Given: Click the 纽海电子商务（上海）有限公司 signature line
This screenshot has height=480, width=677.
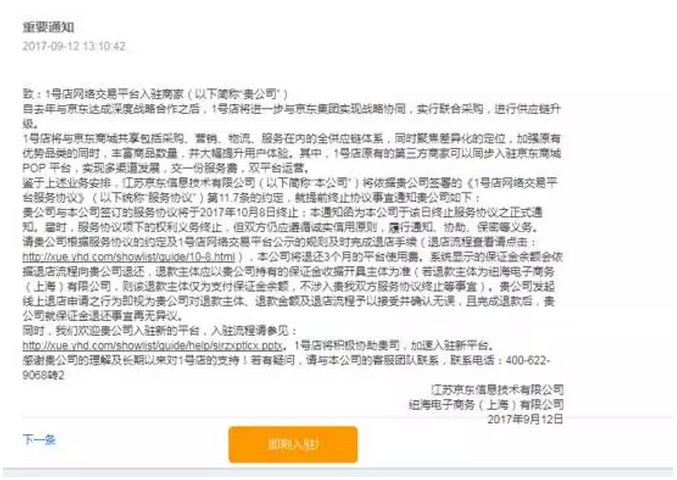Looking at the screenshot, I should [486, 404].
